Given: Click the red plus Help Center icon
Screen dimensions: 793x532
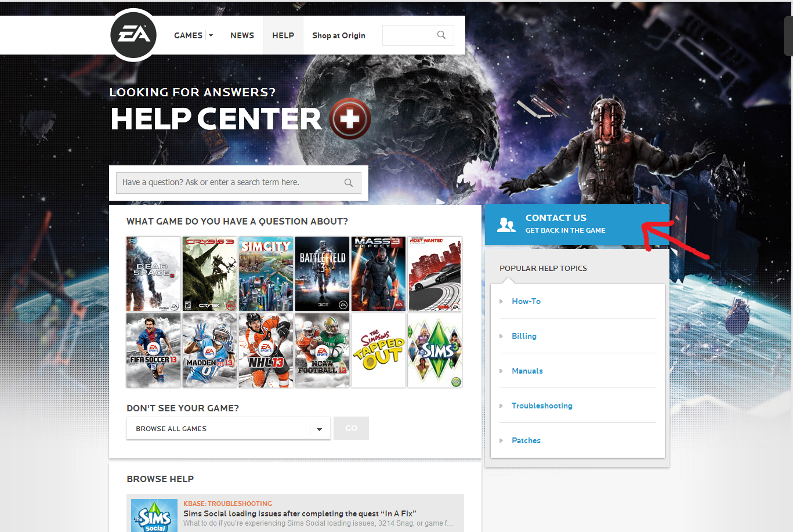Looking at the screenshot, I should click(350, 119).
